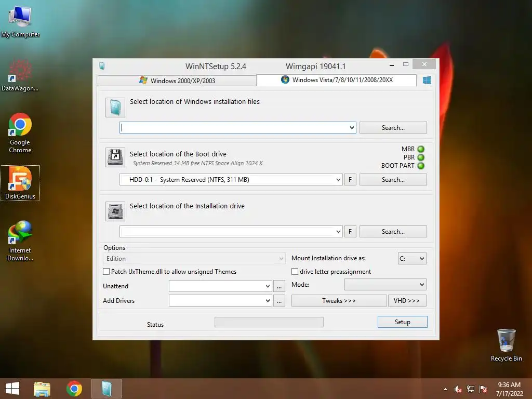Open the Edition dropdown
This screenshot has height=399, width=532.
[x=194, y=259]
